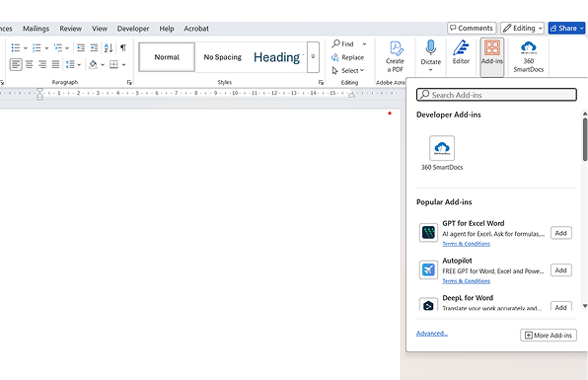Open the Developer tab
The width and height of the screenshot is (588, 380).
pyautogui.click(x=133, y=29)
